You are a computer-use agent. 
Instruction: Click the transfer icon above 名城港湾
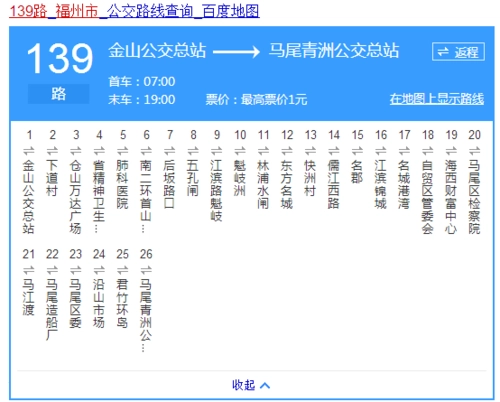(x=404, y=151)
